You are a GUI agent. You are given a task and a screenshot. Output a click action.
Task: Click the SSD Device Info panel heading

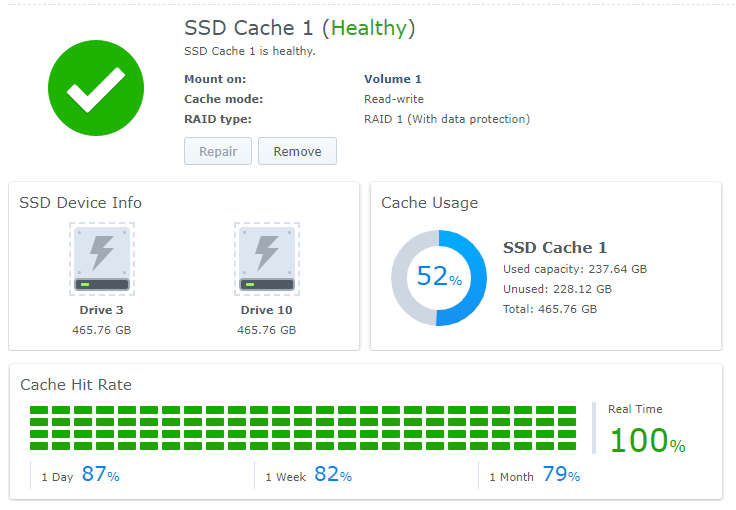click(80, 203)
